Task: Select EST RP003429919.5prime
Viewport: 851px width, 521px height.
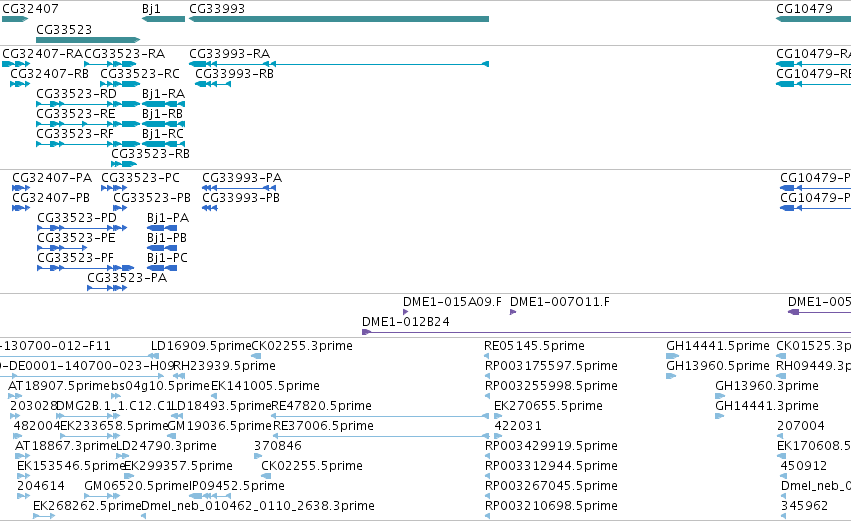Action: [551, 446]
